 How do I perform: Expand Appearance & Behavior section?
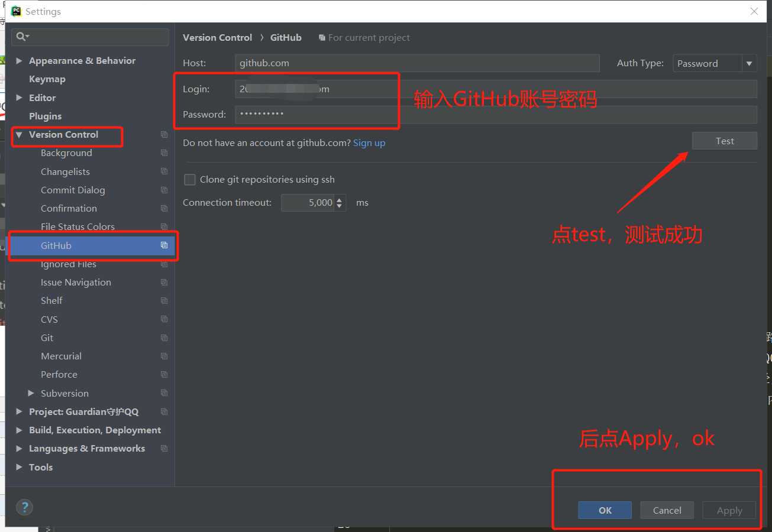(x=19, y=61)
